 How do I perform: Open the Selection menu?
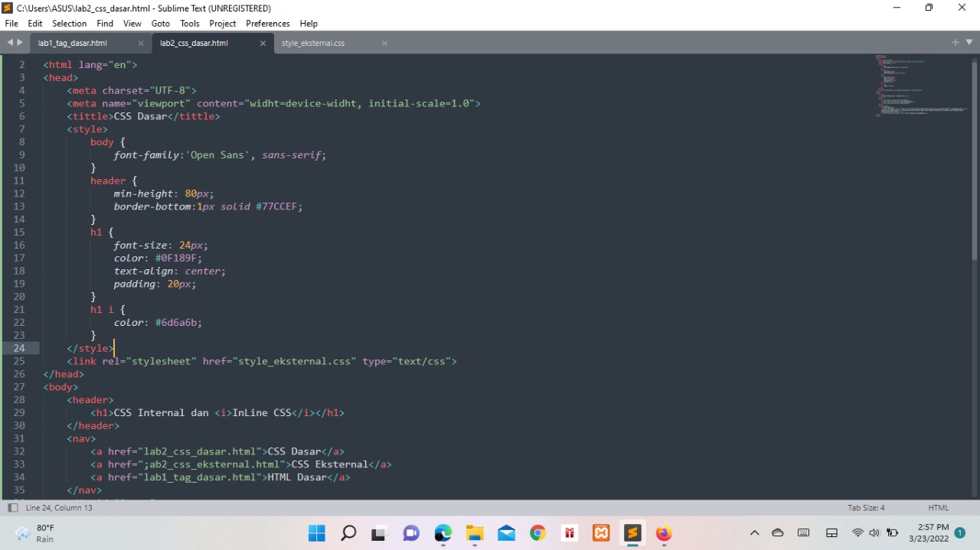click(70, 24)
